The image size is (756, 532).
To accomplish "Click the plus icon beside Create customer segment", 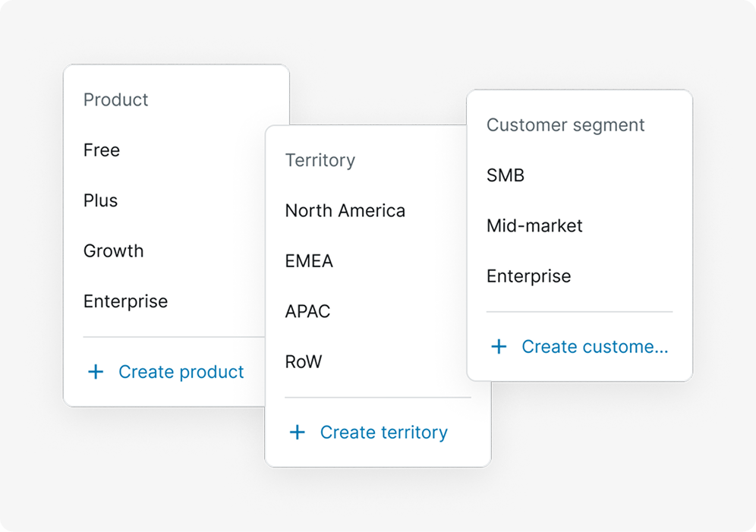I will (x=499, y=347).
